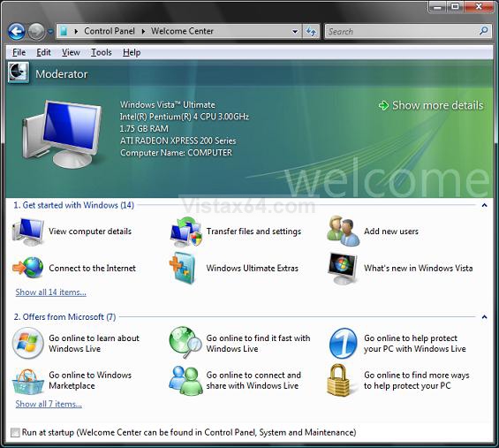This screenshot has width=499, height=448.
Task: Click the gold padlock protect PC icon
Action: [338, 380]
